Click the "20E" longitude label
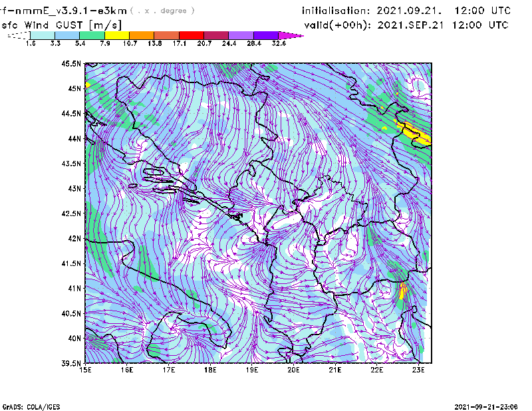This screenshot has width=532, height=411. pos(293,370)
